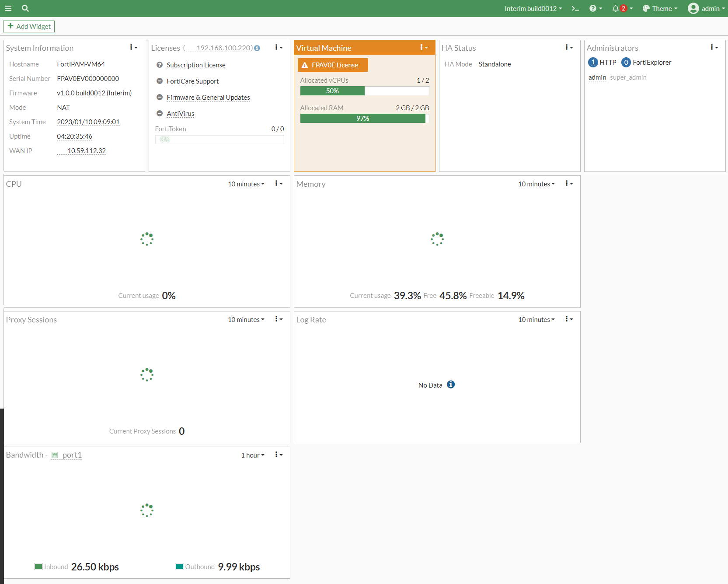The width and height of the screenshot is (728, 584).
Task: Open the navigation hamburger menu
Action: [8, 8]
